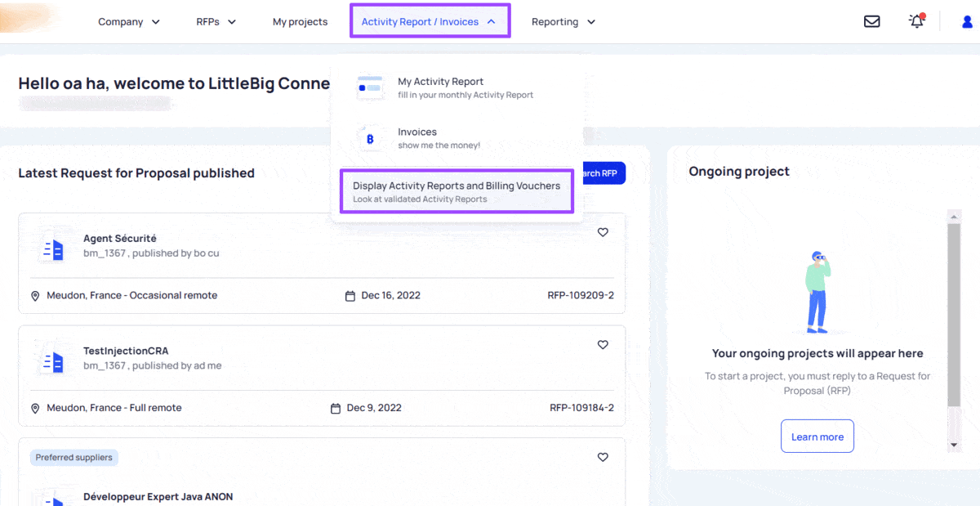Image resolution: width=980 pixels, height=506 pixels.
Task: Click the TestInjectionCRA document icon
Action: click(52, 362)
